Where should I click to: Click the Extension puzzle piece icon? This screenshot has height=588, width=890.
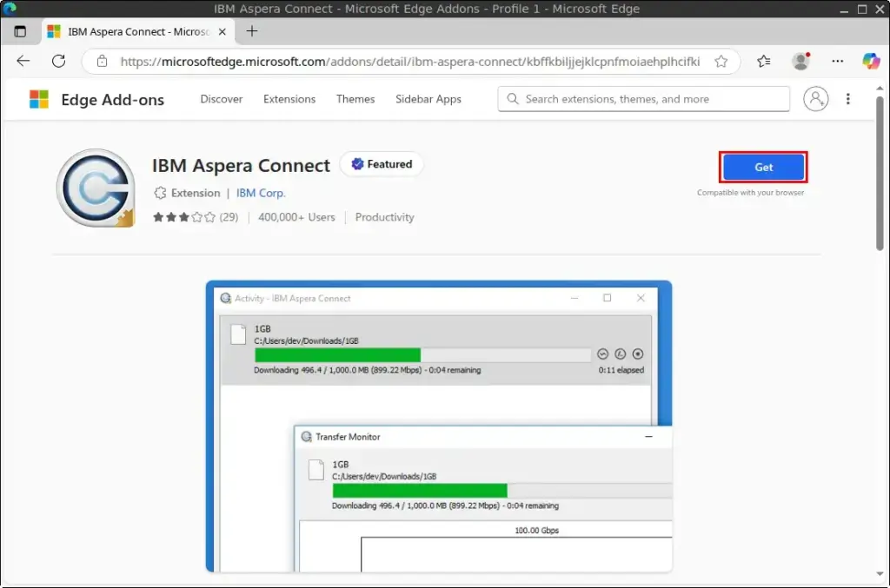160,194
